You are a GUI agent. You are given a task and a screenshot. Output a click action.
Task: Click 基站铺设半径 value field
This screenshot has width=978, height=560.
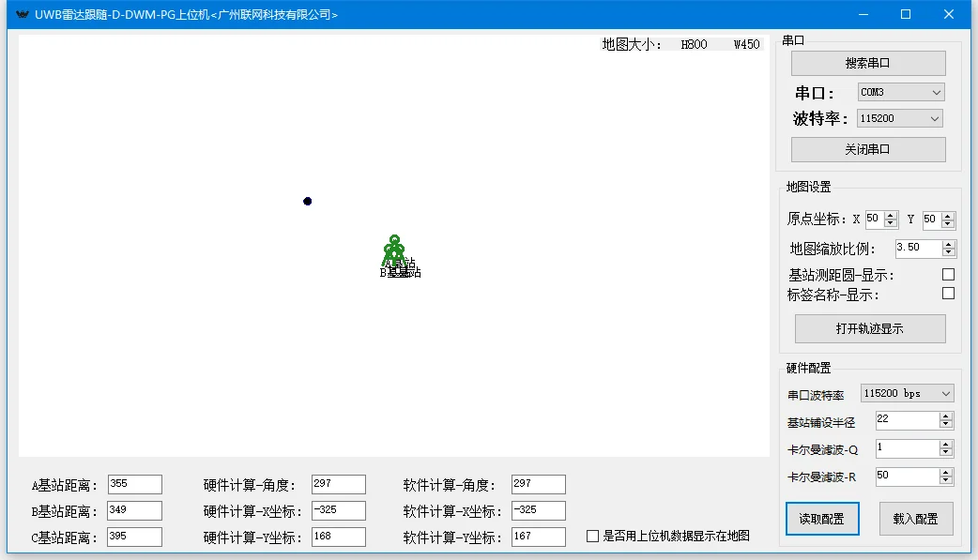pyautogui.click(x=908, y=420)
